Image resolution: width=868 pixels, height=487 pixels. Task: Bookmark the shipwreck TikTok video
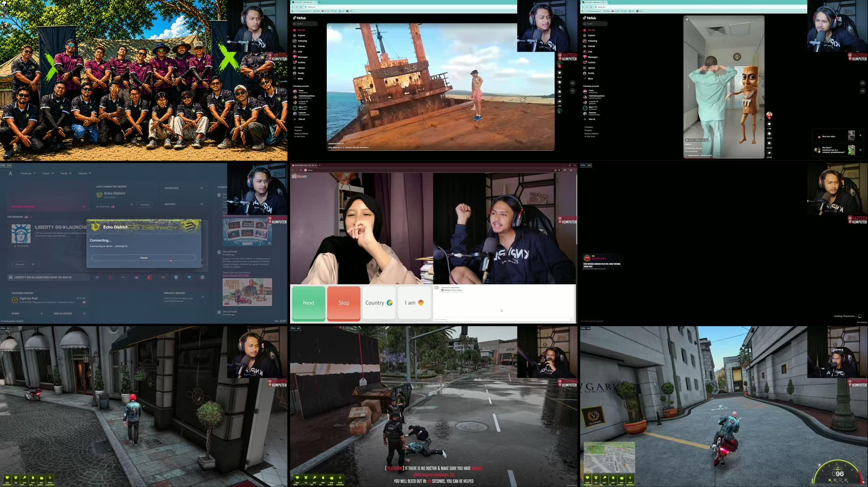pos(559,92)
